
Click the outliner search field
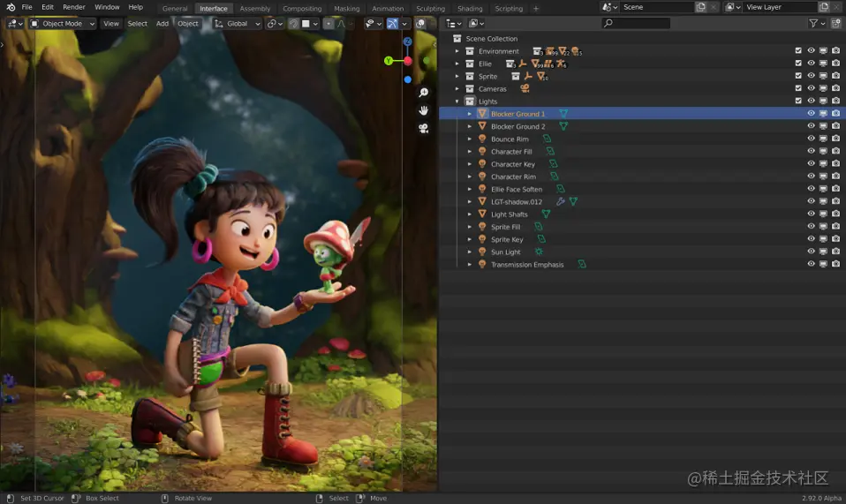click(636, 23)
